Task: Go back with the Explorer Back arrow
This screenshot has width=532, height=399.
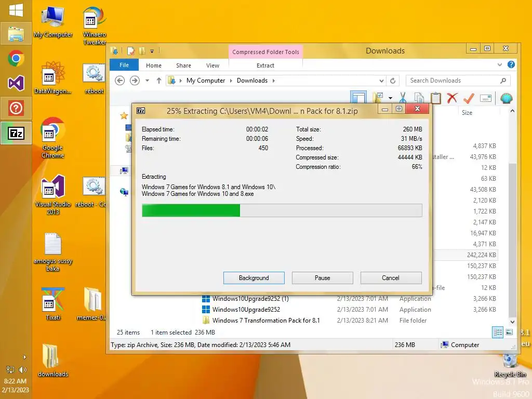Action: coord(120,81)
